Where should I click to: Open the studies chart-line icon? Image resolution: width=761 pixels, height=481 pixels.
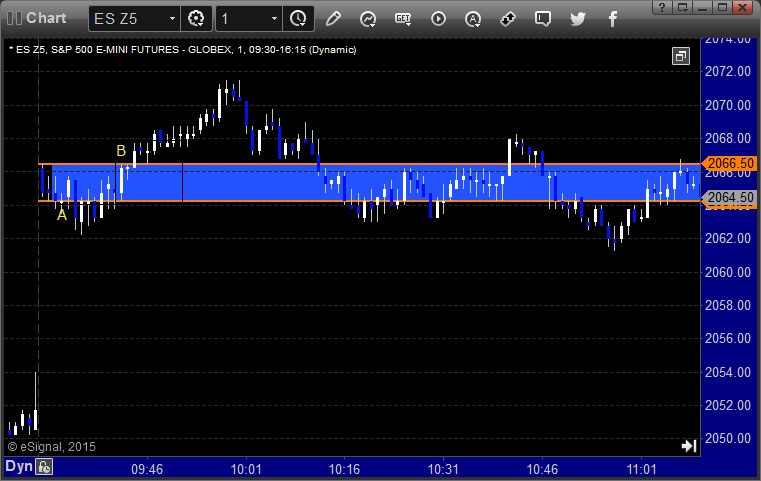click(368, 19)
